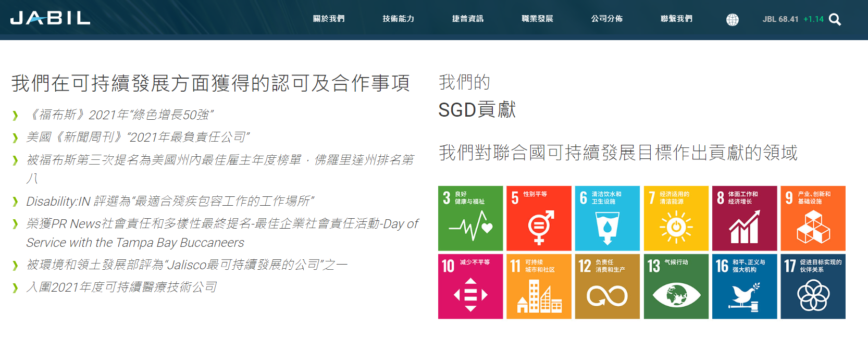Image resolution: width=868 pixels, height=338 pixels.
Task: Click the SGD貢獻 heading
Action: point(477,110)
